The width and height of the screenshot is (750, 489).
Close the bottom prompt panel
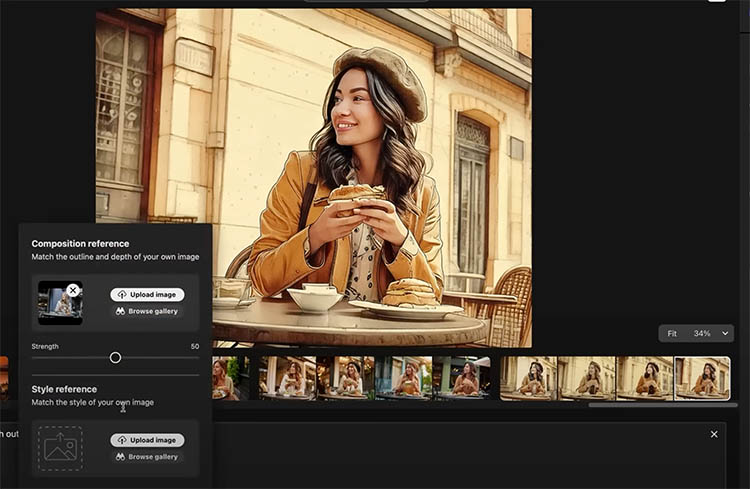coord(714,434)
